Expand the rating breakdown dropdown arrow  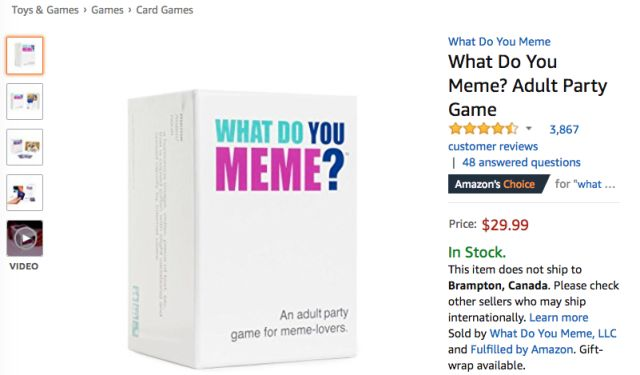point(529,129)
